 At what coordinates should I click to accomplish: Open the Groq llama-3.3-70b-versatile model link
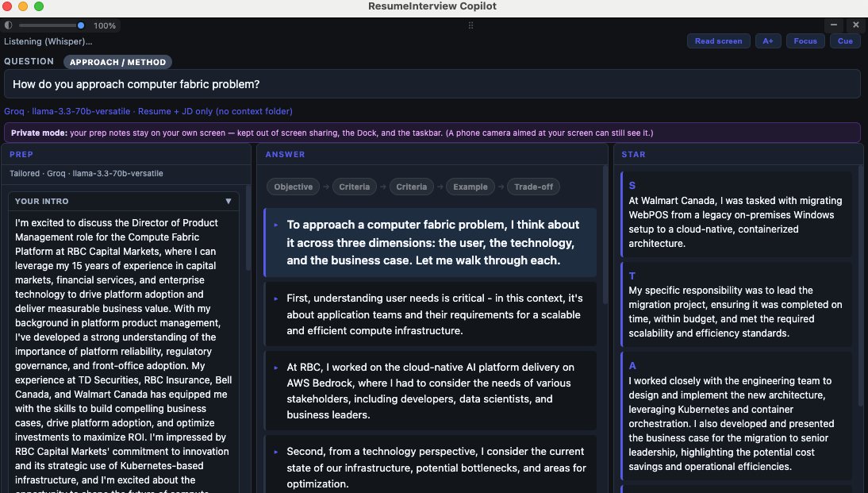click(x=148, y=111)
